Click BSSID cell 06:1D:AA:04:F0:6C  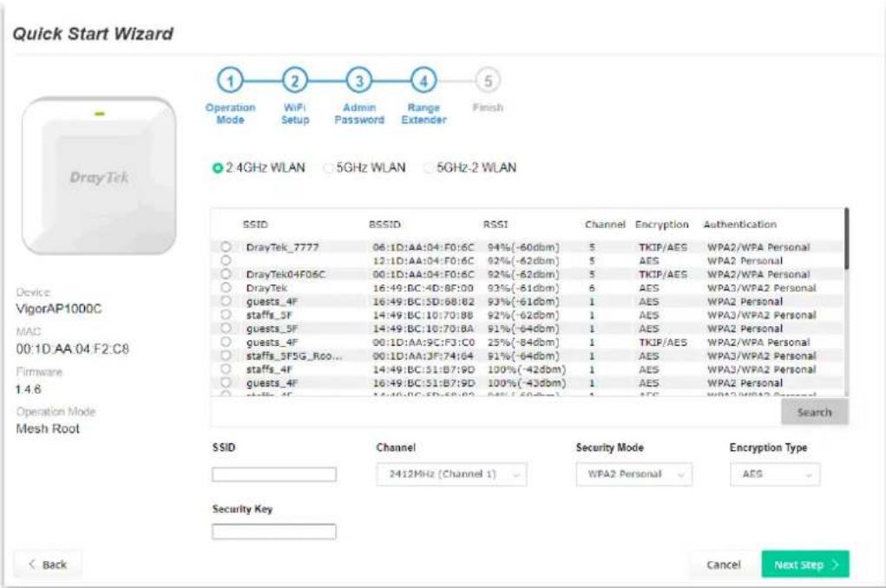point(423,247)
